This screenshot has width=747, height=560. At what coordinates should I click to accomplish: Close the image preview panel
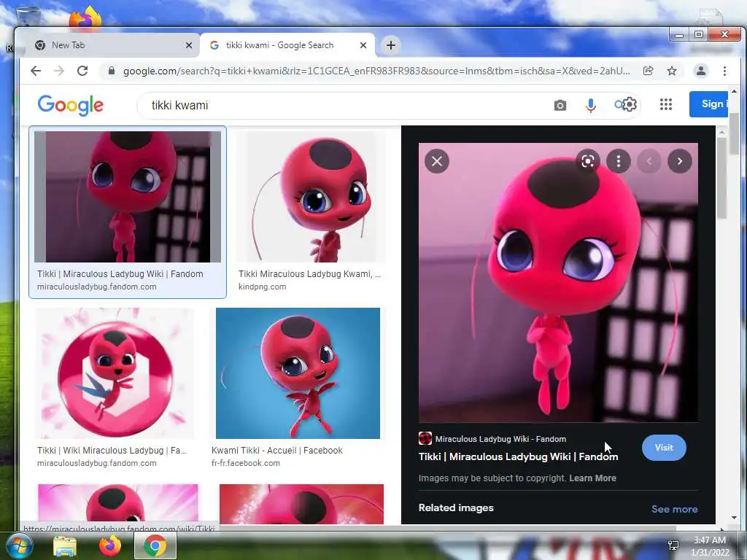coord(437,161)
